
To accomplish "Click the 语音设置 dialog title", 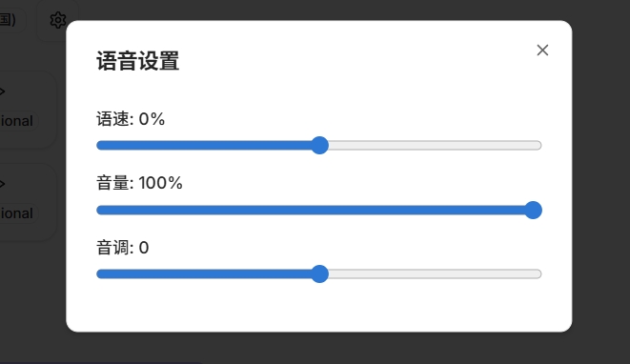I will coord(138,61).
